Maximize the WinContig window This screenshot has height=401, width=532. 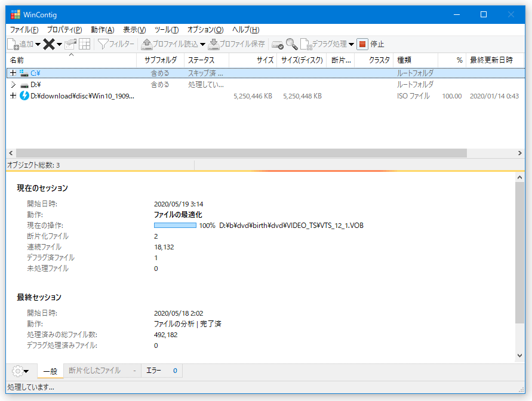pyautogui.click(x=484, y=14)
